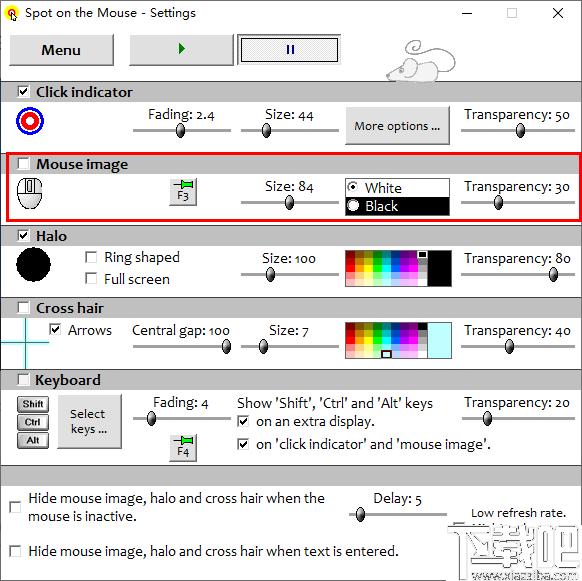Image resolution: width=582 pixels, height=581 pixels.
Task: Click the green play button
Action: [182, 50]
